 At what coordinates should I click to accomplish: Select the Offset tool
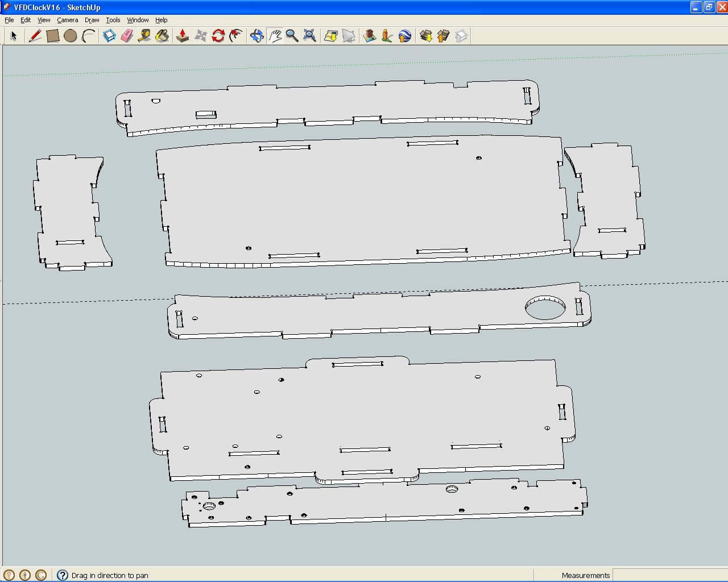[236, 36]
